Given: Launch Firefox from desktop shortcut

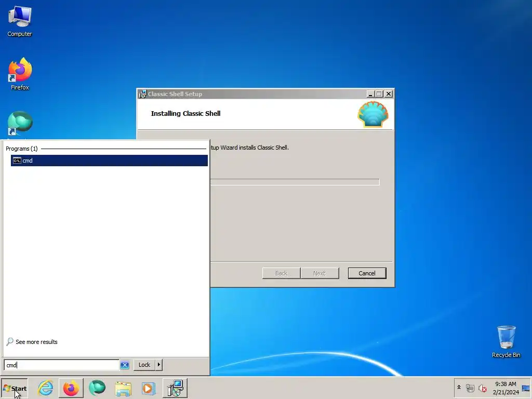Looking at the screenshot, I should point(20,74).
